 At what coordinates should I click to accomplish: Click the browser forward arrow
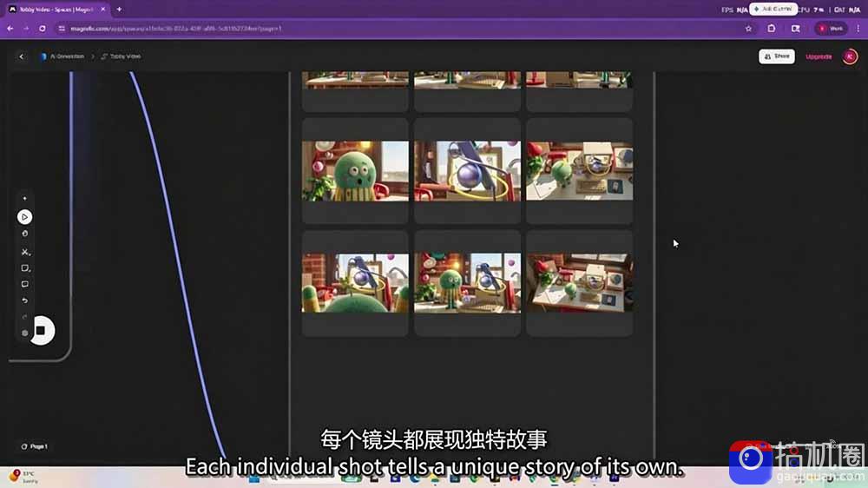click(26, 29)
